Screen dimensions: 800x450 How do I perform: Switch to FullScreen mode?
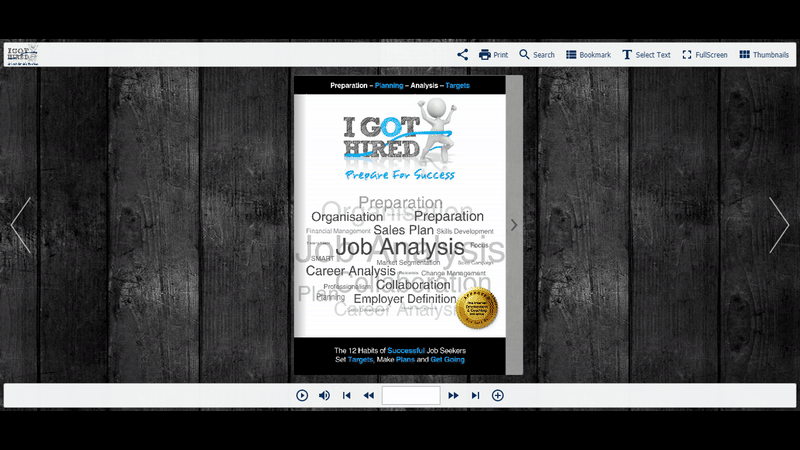705,55
